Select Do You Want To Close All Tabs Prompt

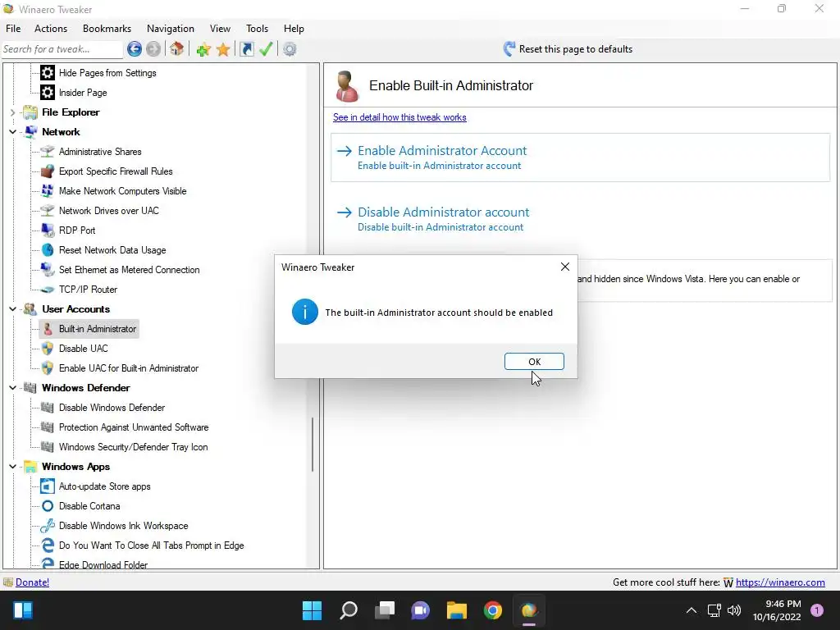pyautogui.click(x=151, y=546)
